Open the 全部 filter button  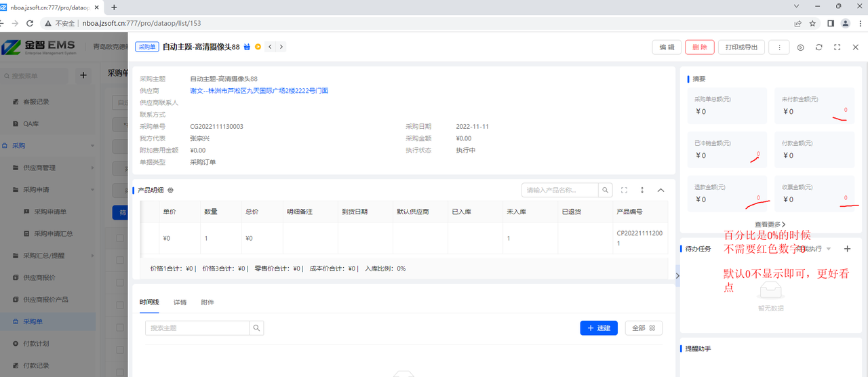coord(644,328)
